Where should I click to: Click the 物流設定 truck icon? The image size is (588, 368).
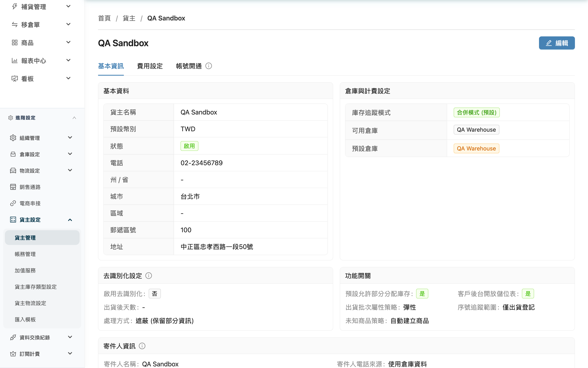coord(13,170)
